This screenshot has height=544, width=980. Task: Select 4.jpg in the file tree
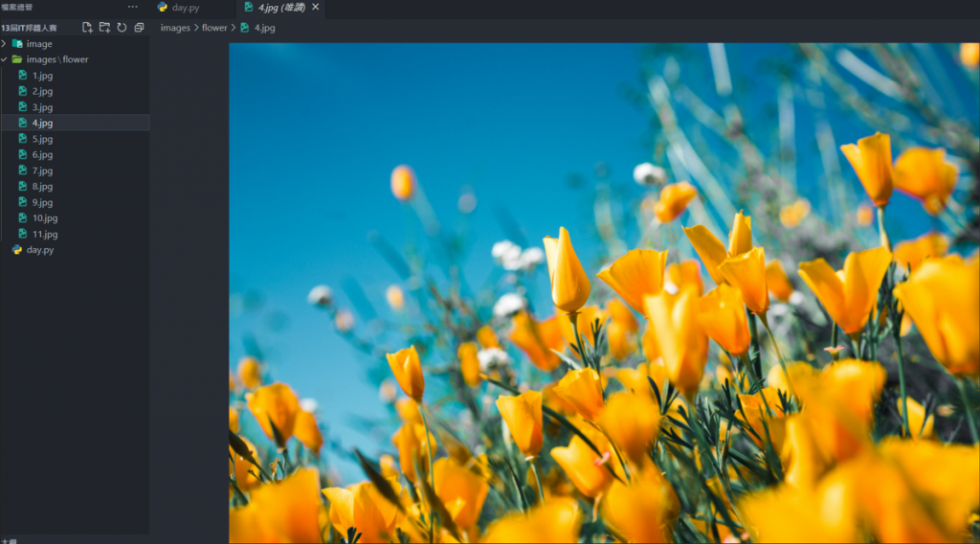(x=75, y=124)
